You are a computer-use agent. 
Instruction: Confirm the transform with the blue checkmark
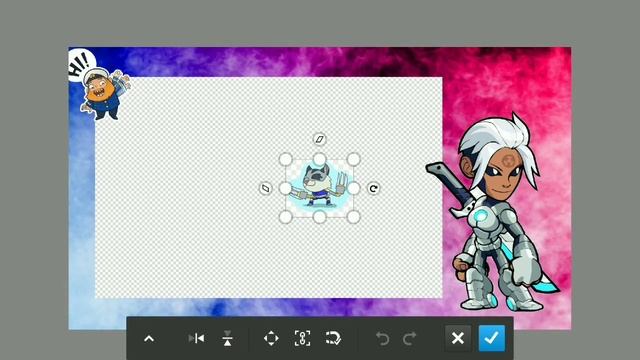point(491,338)
